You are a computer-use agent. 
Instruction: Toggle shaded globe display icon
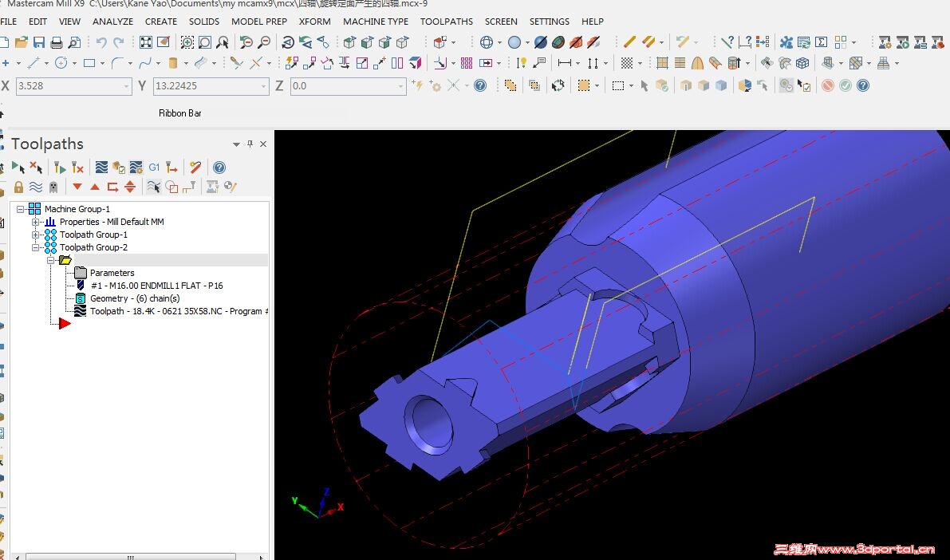[x=514, y=41]
